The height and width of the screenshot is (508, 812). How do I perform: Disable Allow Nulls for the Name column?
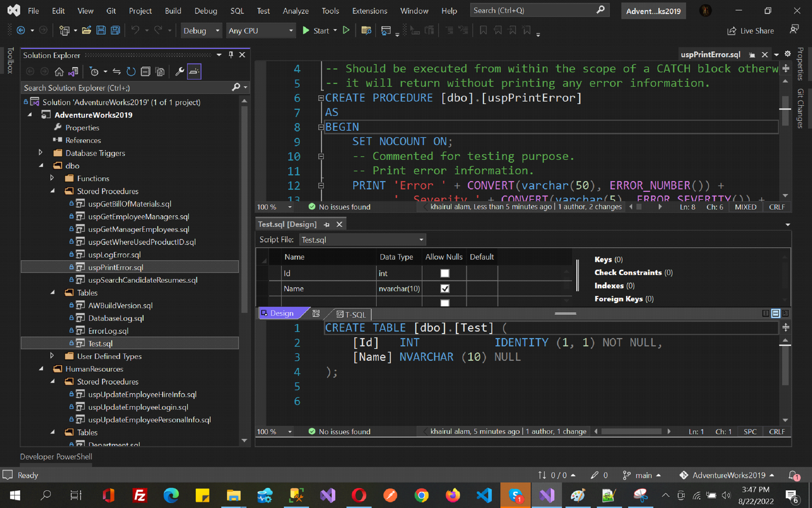click(445, 288)
